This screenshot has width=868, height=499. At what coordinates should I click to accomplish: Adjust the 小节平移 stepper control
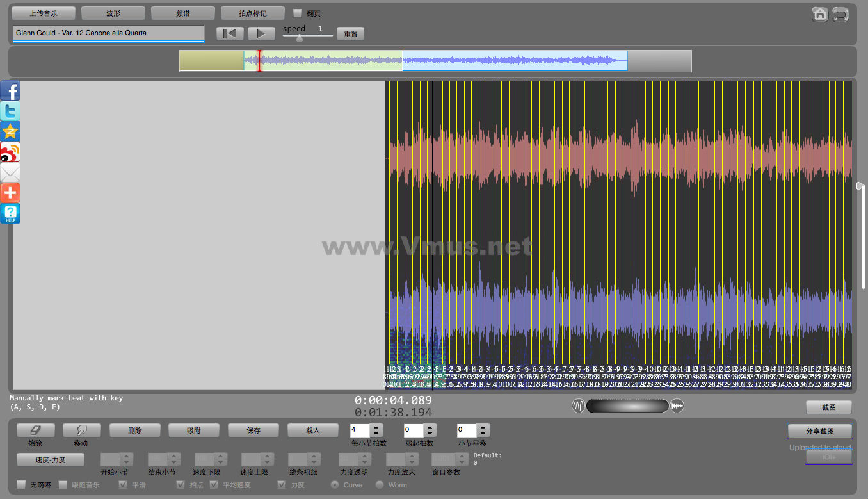[x=483, y=430]
